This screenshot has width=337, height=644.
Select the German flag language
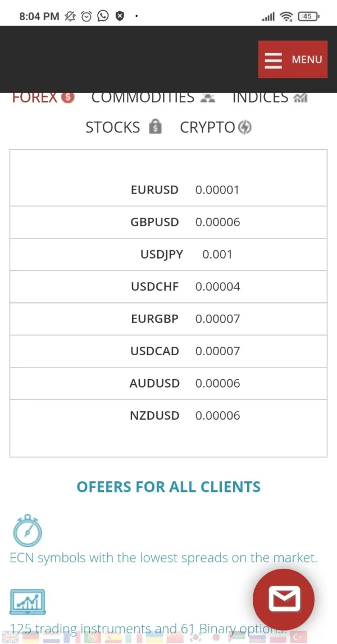pyautogui.click(x=31, y=638)
